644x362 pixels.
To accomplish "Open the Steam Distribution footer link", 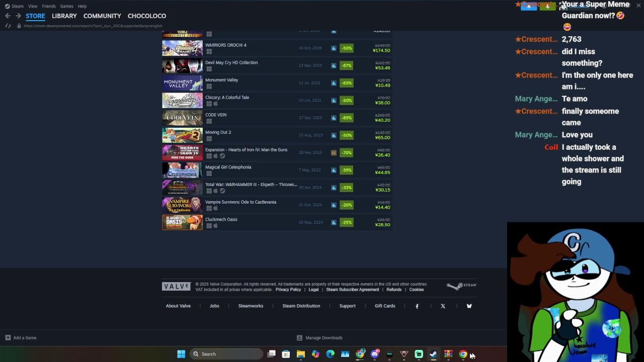I will tap(301, 306).
